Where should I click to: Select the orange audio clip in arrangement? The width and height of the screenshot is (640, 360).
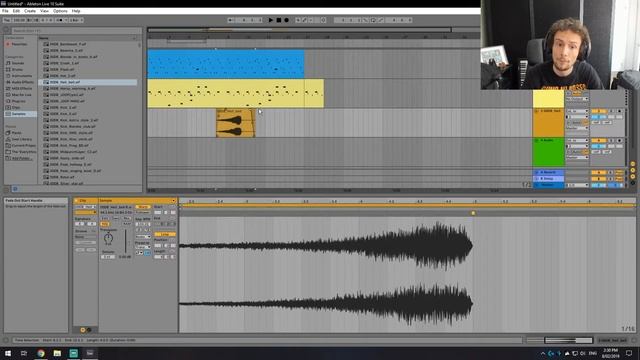click(x=236, y=123)
